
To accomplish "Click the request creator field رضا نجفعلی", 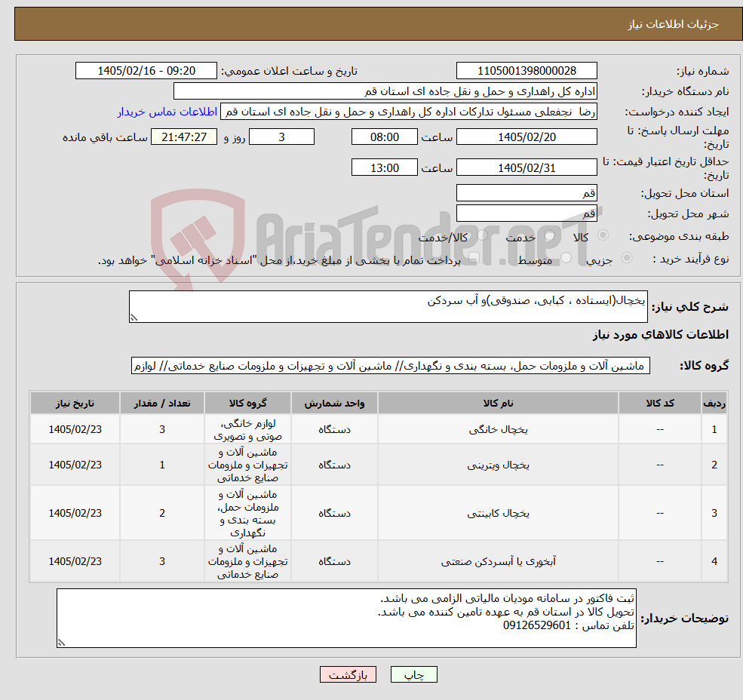I will (x=408, y=112).
